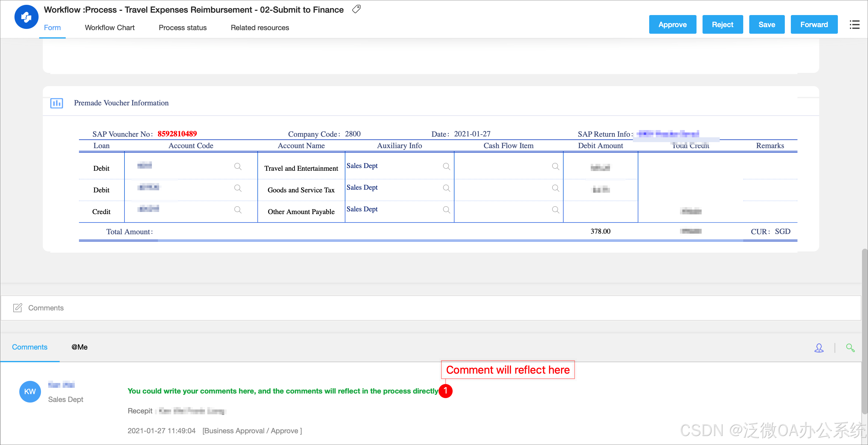868x445 pixels.
Task: Open Auxiliary Info lookup for Travel and Entertainment
Action: (x=446, y=166)
